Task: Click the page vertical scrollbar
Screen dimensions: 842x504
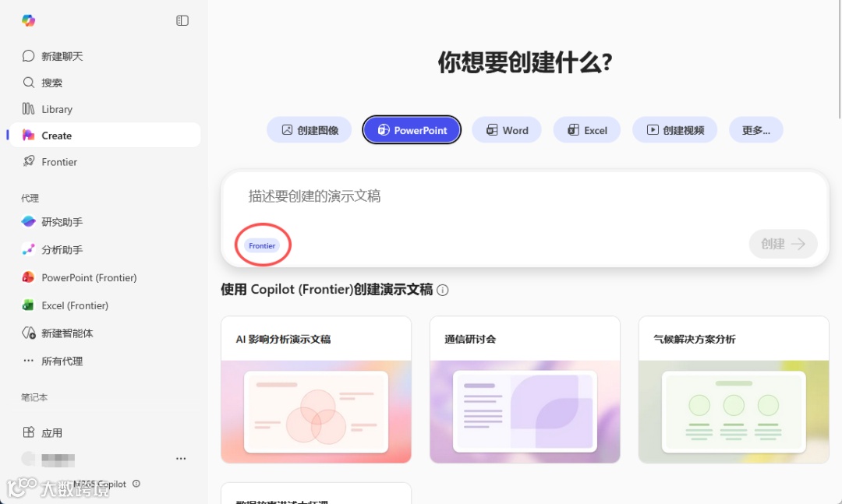Action: tap(839, 59)
